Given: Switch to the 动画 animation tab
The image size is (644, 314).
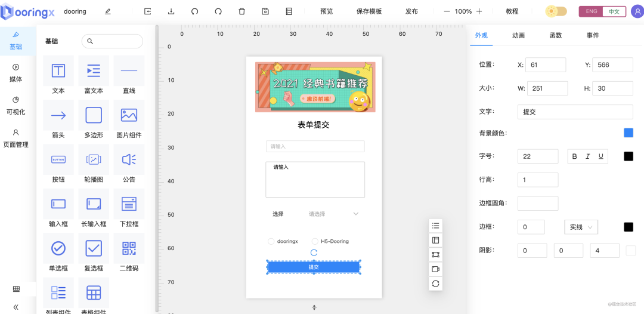Looking at the screenshot, I should [x=518, y=35].
